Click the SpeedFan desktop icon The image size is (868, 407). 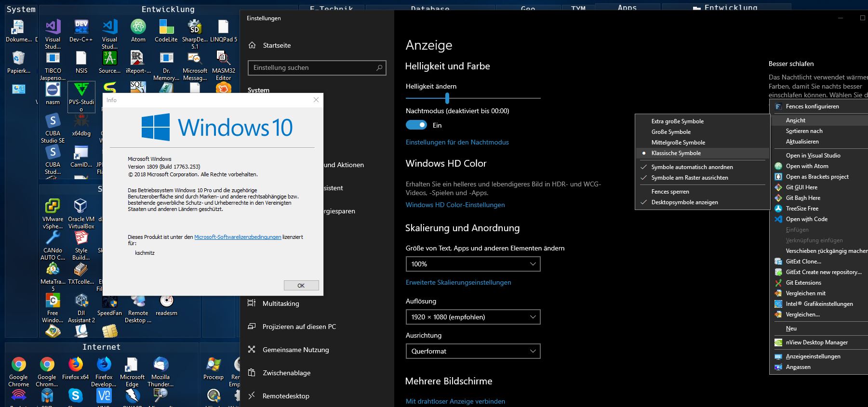point(109,305)
